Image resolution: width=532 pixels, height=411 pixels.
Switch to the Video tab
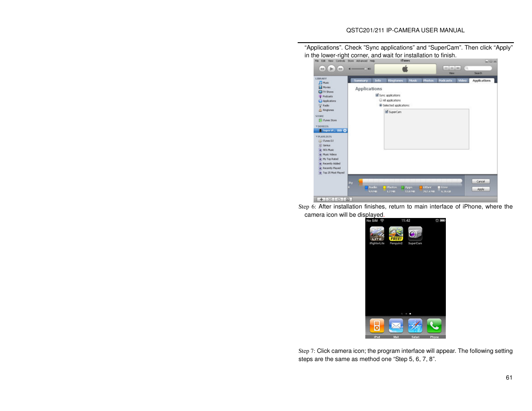[462, 81]
